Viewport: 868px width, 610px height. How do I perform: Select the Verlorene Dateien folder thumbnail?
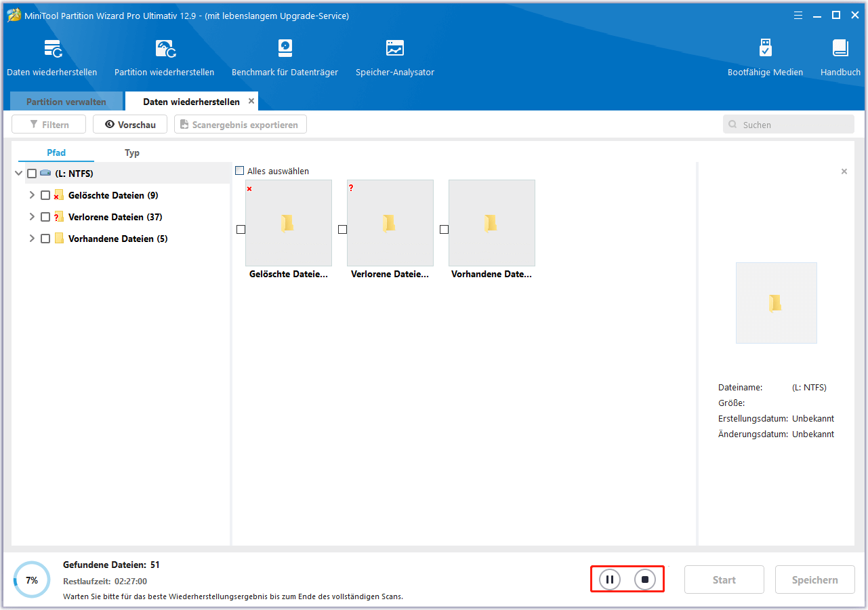click(390, 223)
